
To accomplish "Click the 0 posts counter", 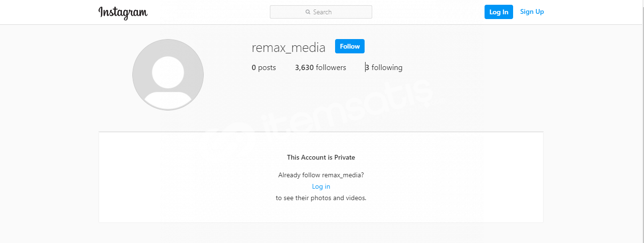I will [264, 68].
